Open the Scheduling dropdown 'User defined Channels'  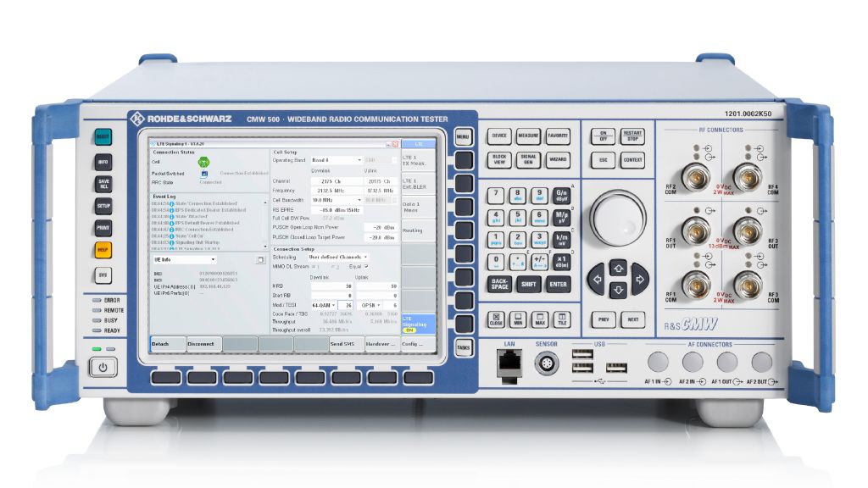(338, 258)
